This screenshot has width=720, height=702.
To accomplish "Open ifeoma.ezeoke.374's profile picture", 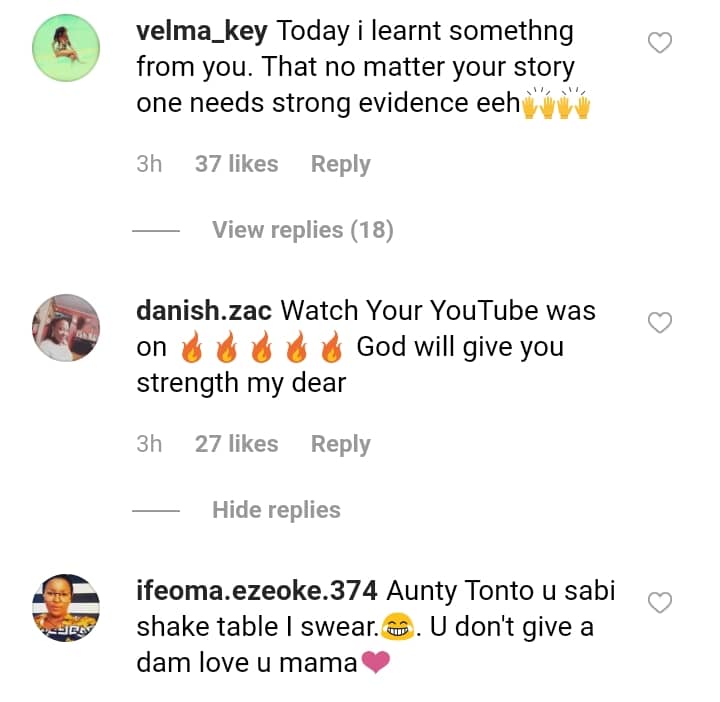I will 67,607.
